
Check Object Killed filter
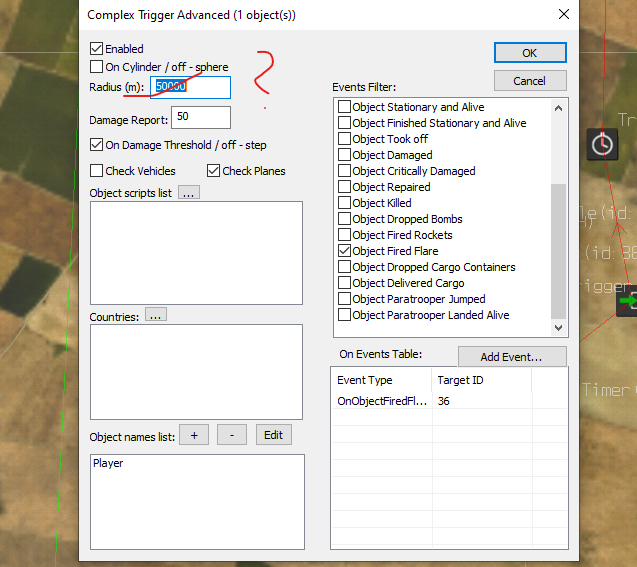344,202
